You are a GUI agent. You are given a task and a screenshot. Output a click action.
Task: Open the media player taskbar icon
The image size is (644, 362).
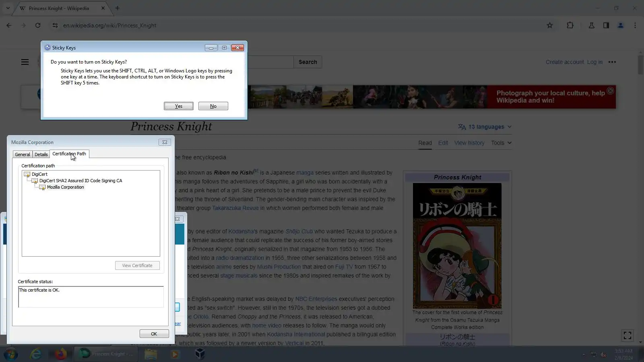175,354
